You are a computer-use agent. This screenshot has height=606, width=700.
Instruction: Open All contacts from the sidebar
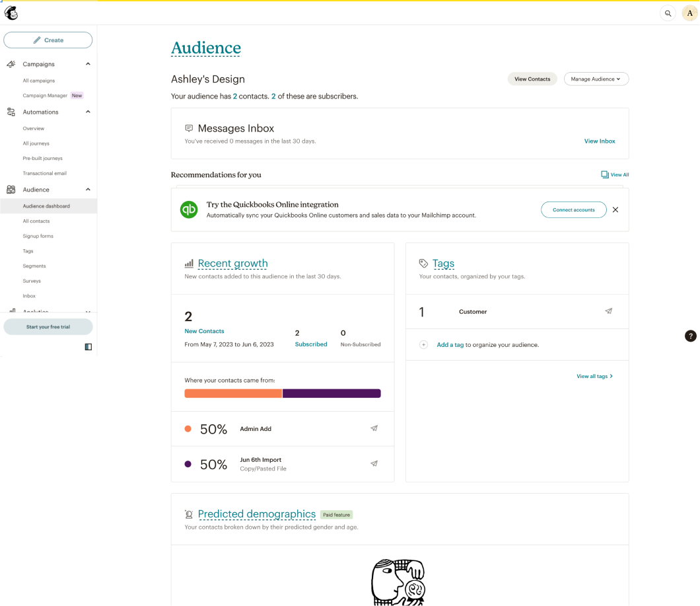[x=36, y=221]
